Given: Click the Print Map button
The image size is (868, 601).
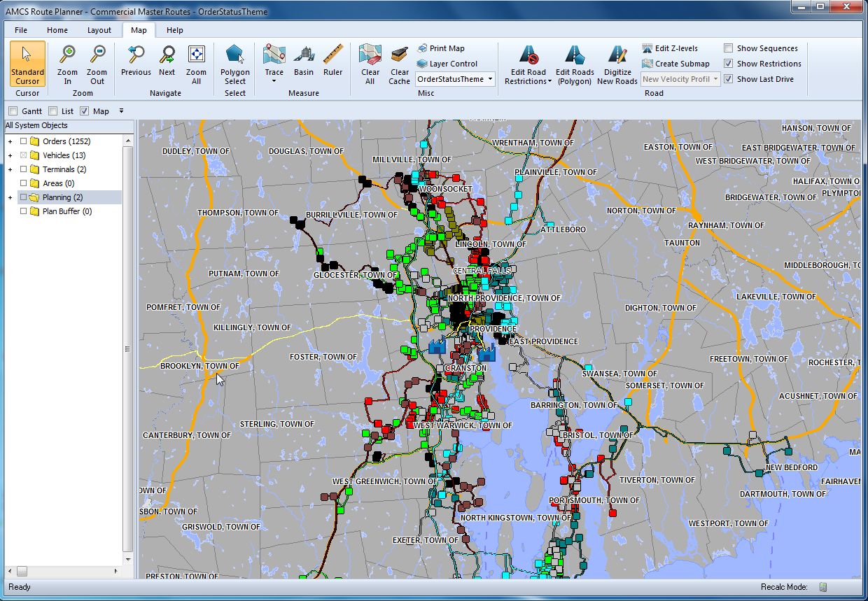Looking at the screenshot, I should pos(441,48).
